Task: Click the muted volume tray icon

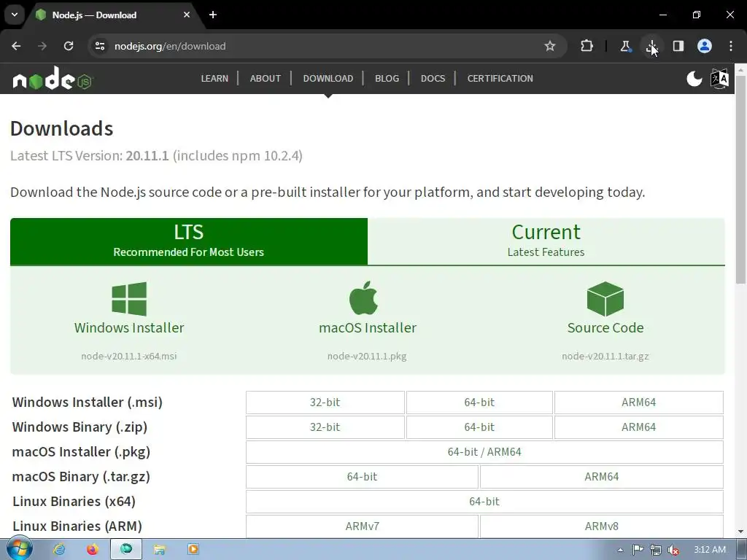Action: pyautogui.click(x=673, y=550)
